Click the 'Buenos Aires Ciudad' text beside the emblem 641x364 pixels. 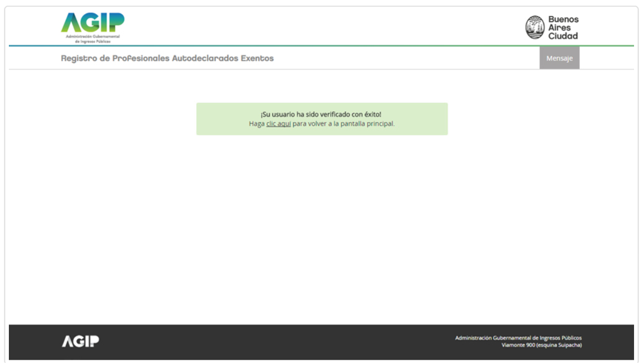[563, 28]
